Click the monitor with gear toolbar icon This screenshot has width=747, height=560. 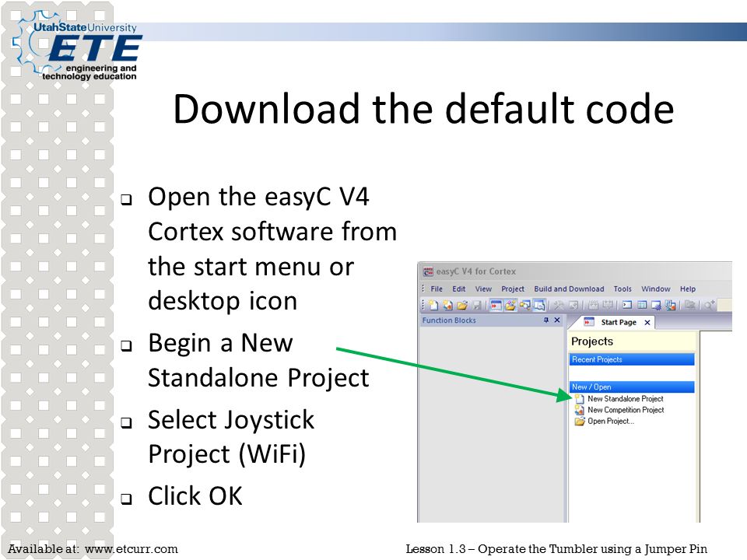657,305
